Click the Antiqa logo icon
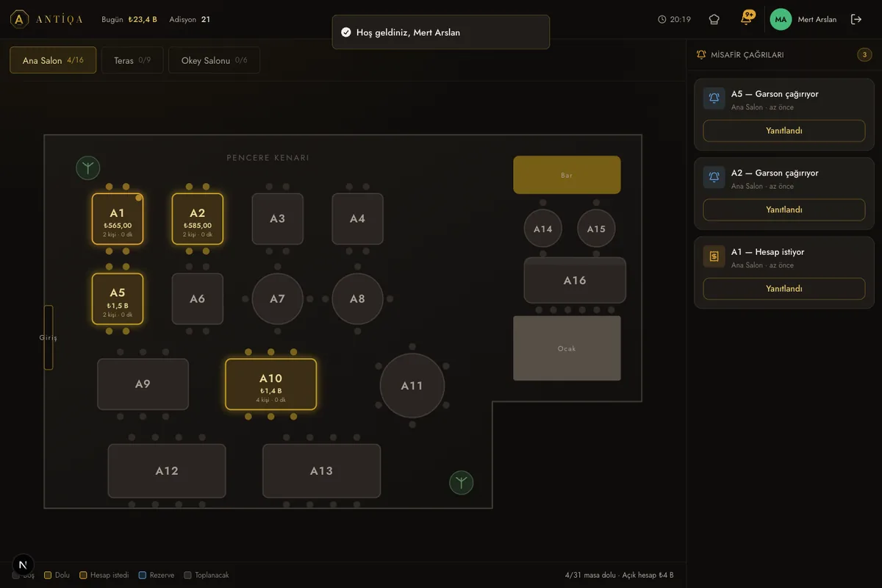This screenshot has height=588, width=882. (x=20, y=19)
